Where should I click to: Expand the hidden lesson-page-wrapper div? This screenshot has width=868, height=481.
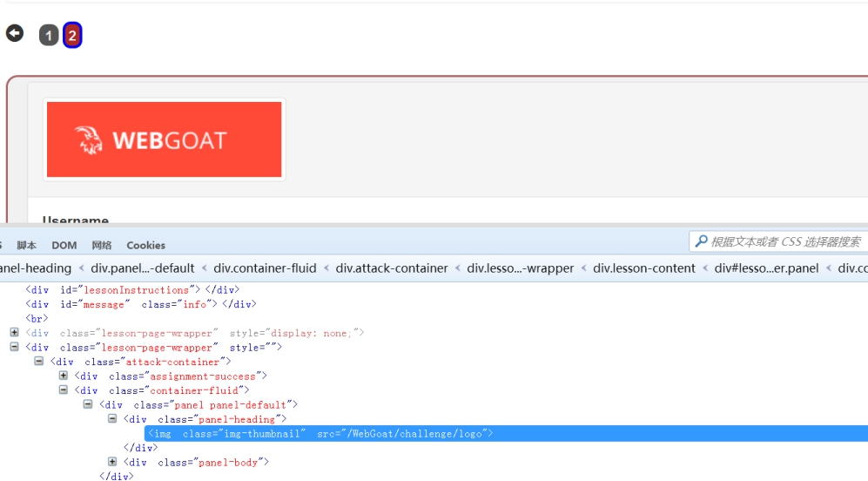click(x=15, y=333)
